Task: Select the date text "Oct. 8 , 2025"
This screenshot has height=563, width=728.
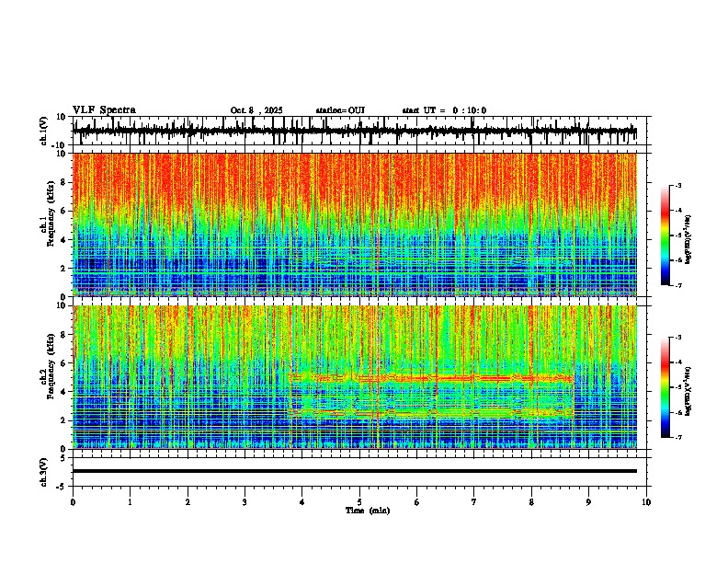Action: click(x=256, y=110)
